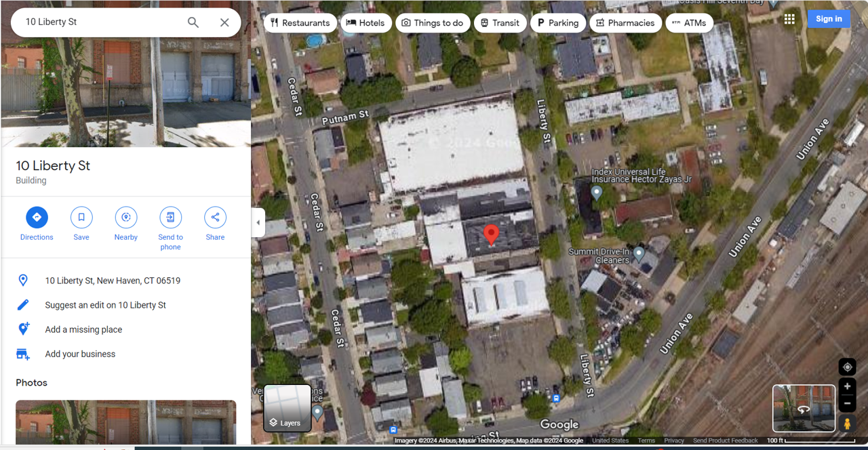The image size is (868, 450).
Task: Click the Sign in button
Action: click(829, 19)
